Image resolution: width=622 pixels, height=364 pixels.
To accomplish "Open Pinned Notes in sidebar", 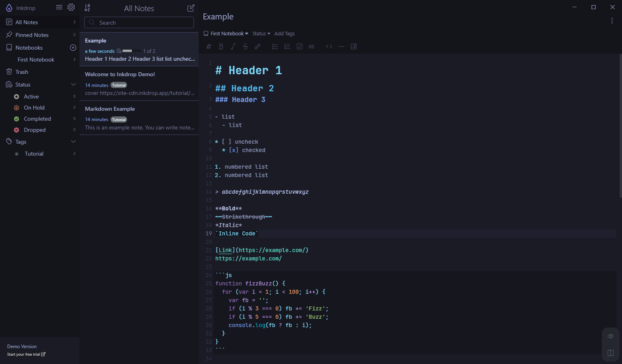I will pyautogui.click(x=40, y=35).
